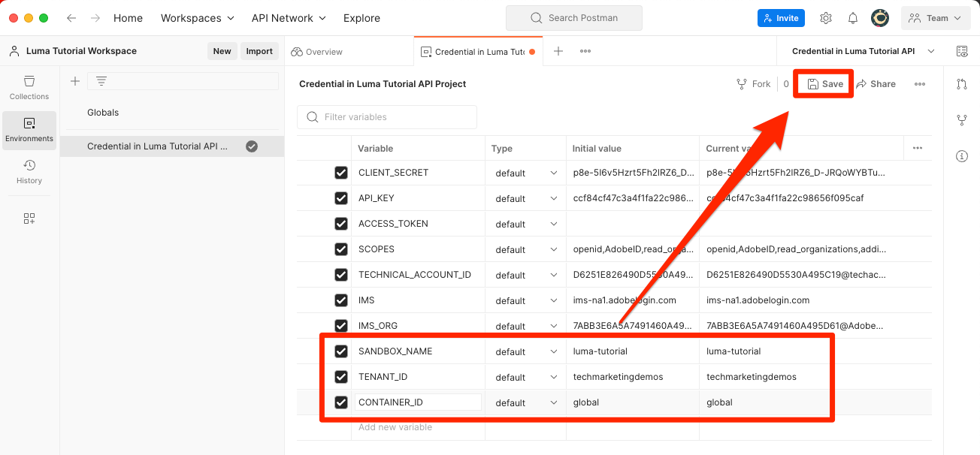This screenshot has width=980, height=455.
Task: Open the notifications bell
Action: (853, 18)
